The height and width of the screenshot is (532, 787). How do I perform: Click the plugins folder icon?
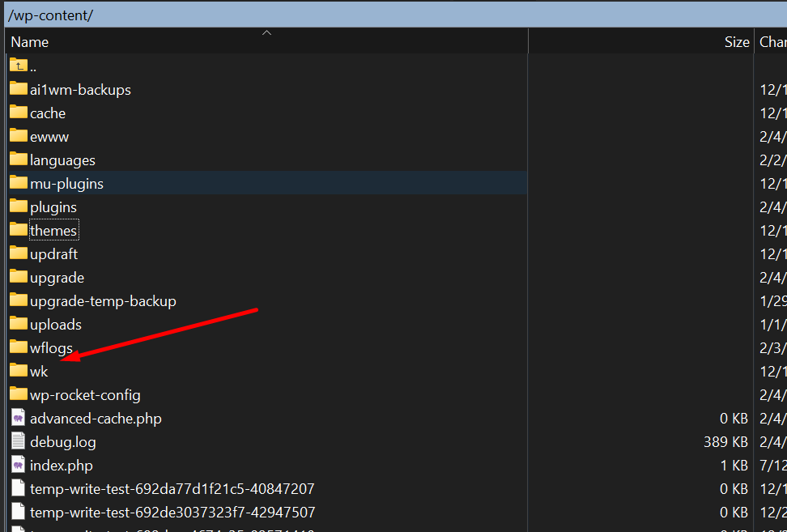19,206
